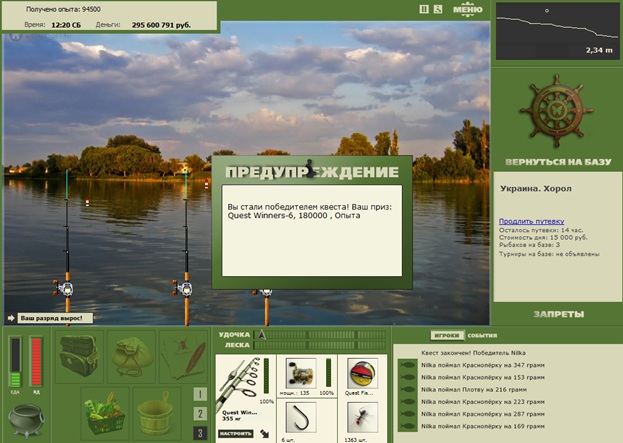
Task: Click the cooking cauldron icon
Action: tap(26, 420)
